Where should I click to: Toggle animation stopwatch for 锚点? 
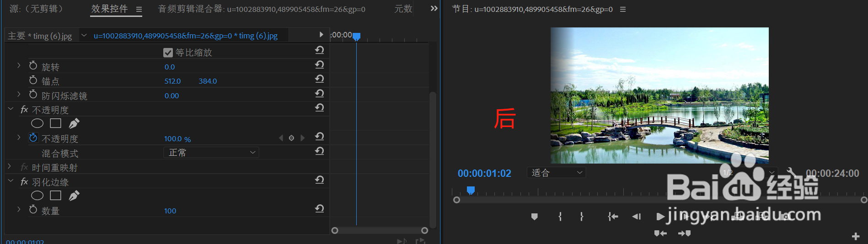click(33, 80)
